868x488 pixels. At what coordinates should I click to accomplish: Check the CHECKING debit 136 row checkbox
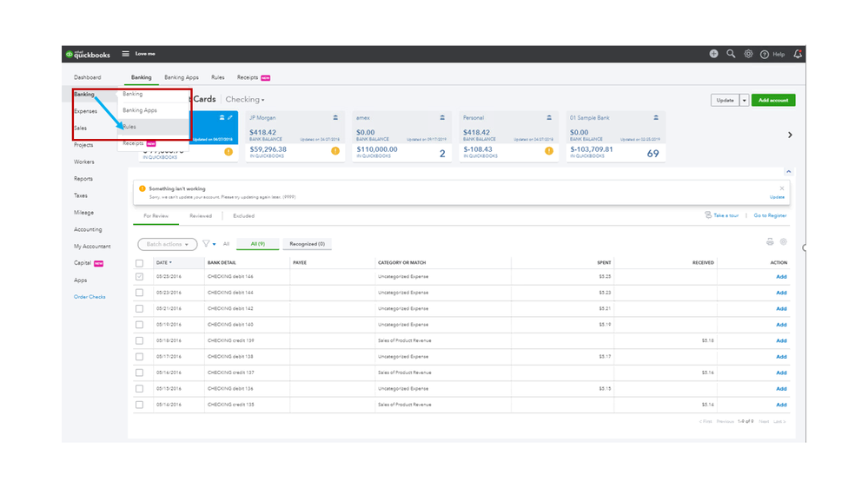point(140,389)
